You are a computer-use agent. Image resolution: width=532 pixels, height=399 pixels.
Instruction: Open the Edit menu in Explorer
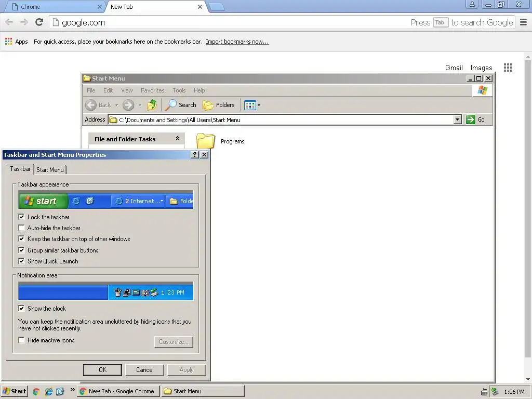(x=108, y=90)
